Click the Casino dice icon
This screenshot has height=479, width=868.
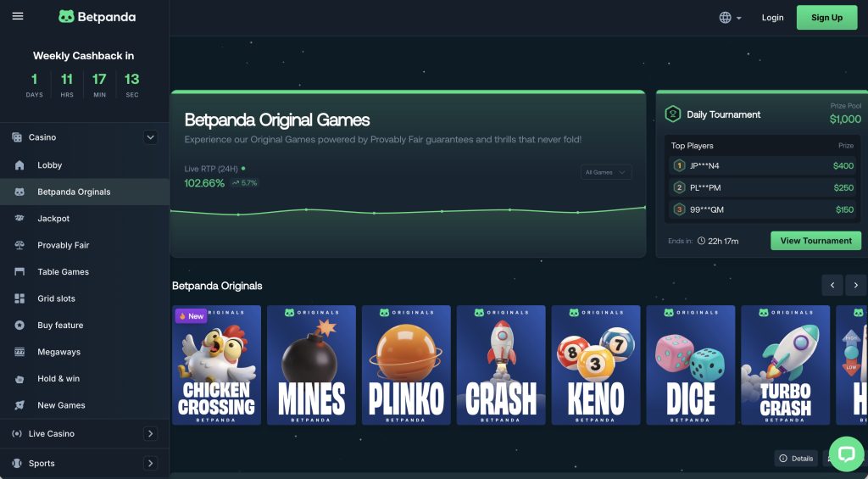pos(17,137)
